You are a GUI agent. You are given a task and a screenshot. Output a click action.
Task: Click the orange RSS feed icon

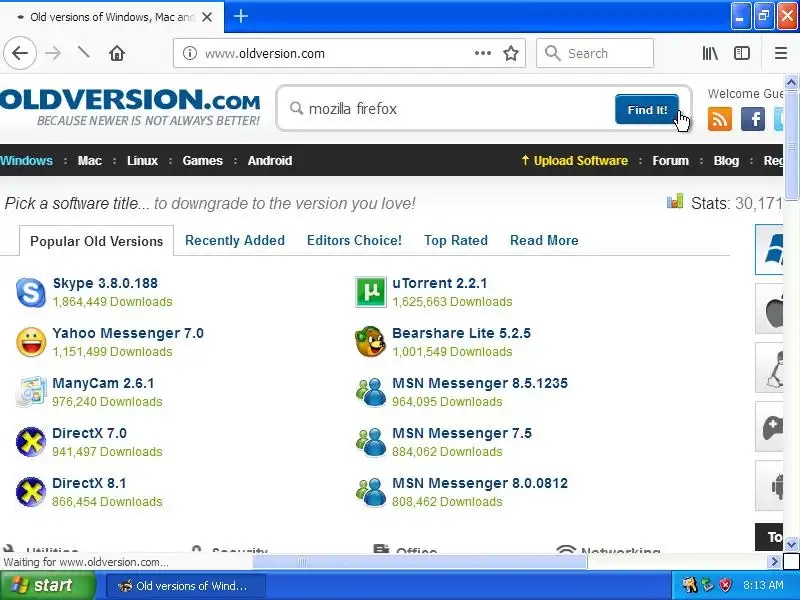point(719,119)
